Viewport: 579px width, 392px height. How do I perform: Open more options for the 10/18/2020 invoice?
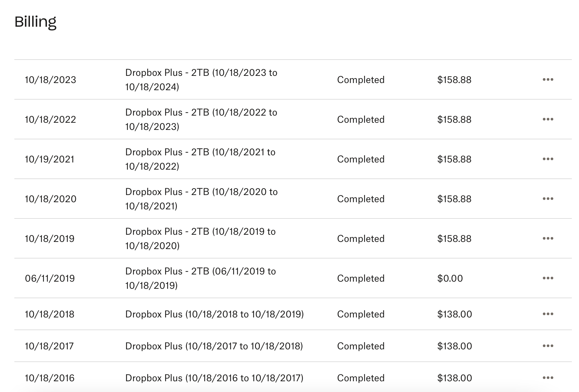click(x=548, y=199)
